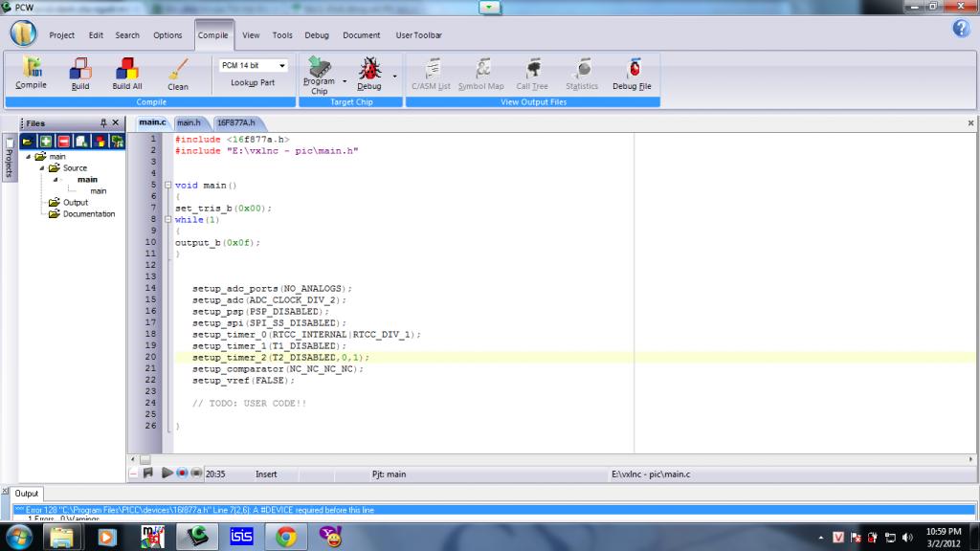
Task: Click the Lookup Part button
Action: point(253,83)
